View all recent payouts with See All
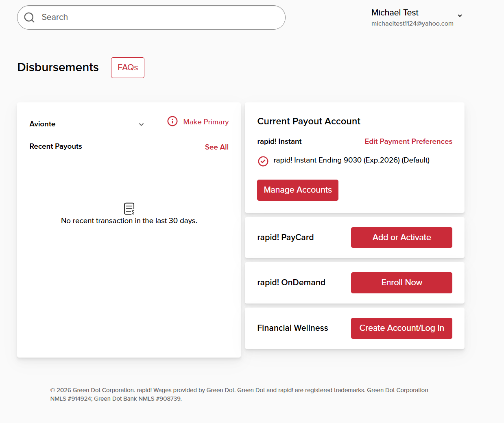 (217, 147)
